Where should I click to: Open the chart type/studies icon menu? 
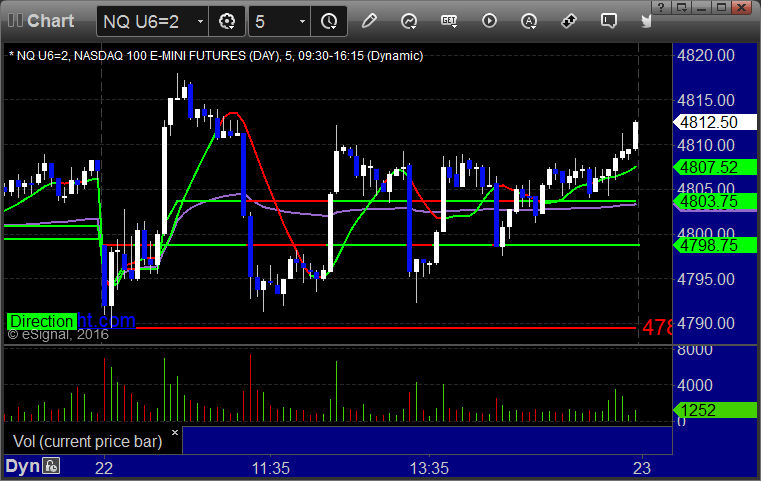409,21
